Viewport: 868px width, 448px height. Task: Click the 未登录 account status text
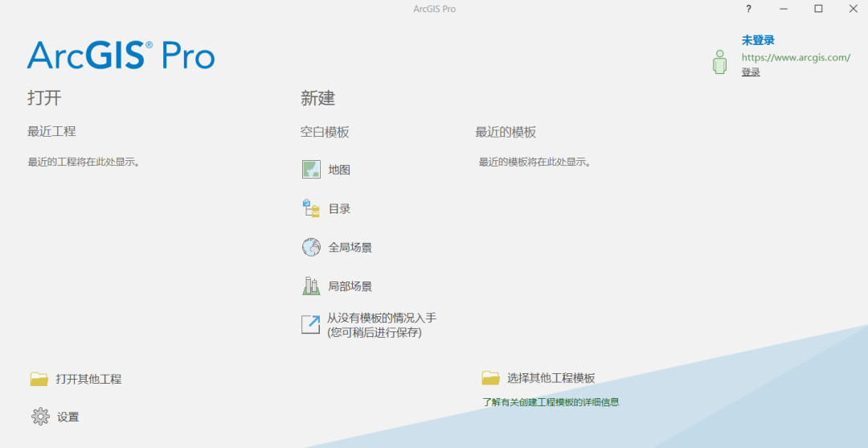[758, 40]
